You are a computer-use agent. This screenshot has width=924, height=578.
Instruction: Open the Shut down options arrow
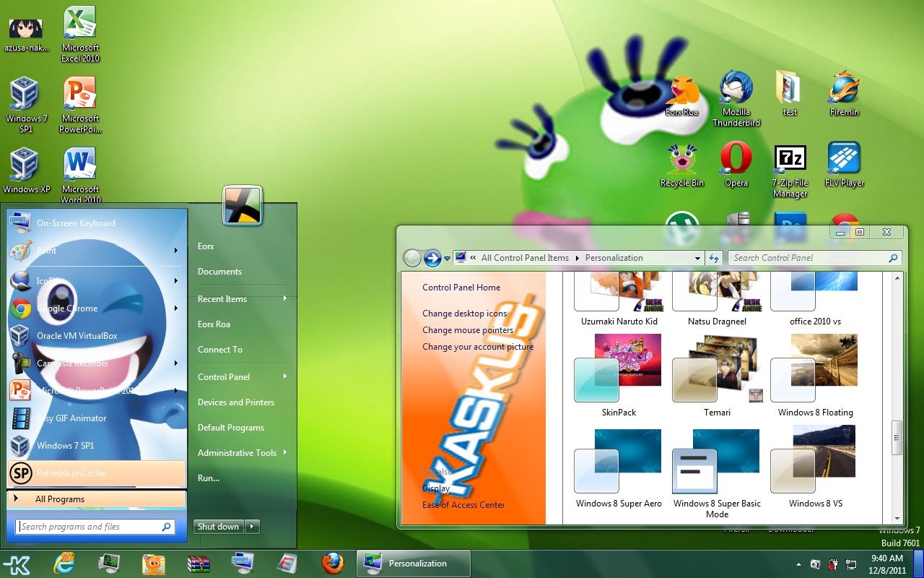point(252,527)
